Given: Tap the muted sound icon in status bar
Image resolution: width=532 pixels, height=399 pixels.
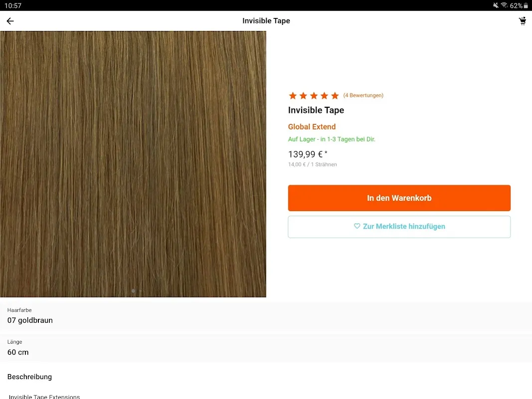Looking at the screenshot, I should 496,5.
